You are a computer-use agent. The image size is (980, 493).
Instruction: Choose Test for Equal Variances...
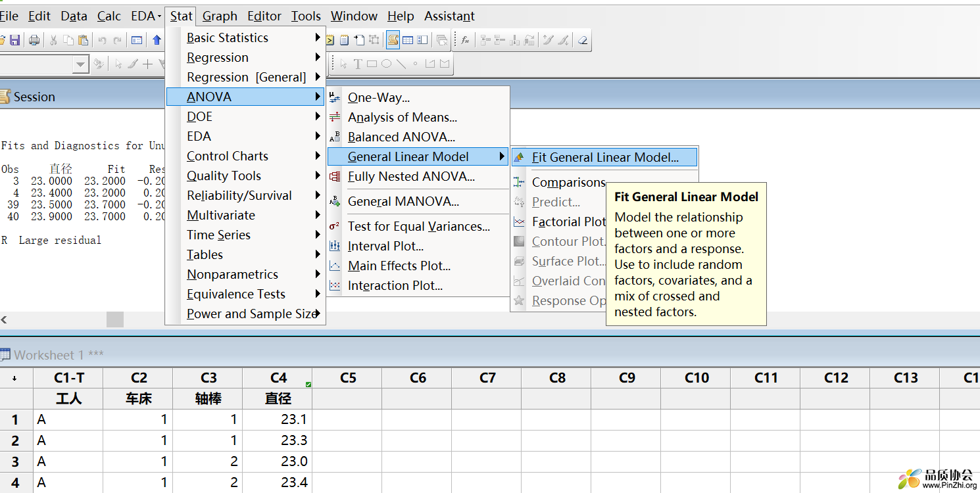(418, 226)
